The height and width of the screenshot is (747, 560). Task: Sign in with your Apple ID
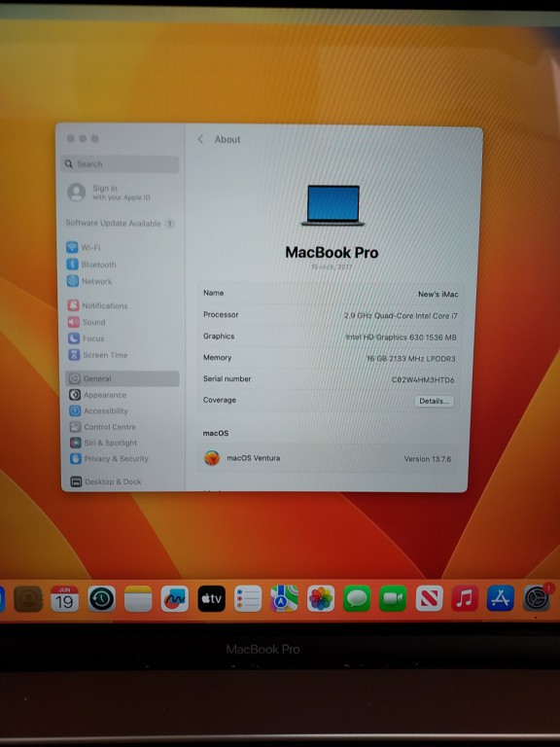point(109,193)
